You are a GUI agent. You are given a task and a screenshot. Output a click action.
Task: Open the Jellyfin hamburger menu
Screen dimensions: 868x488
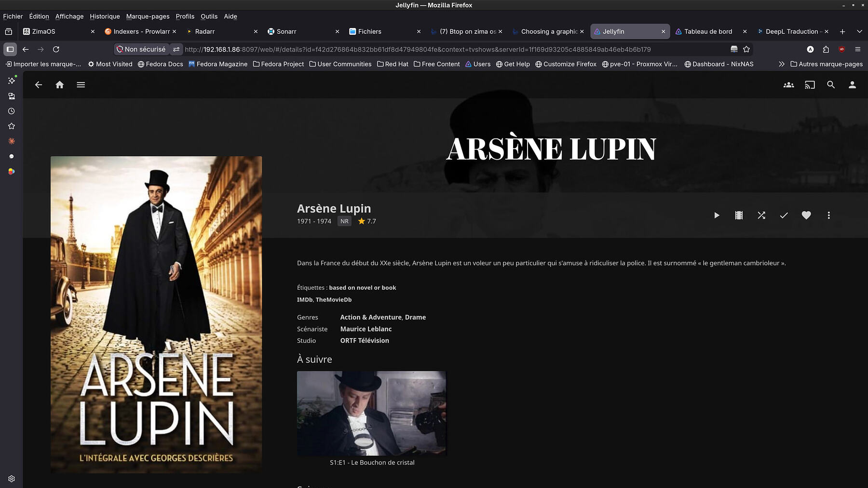point(81,85)
